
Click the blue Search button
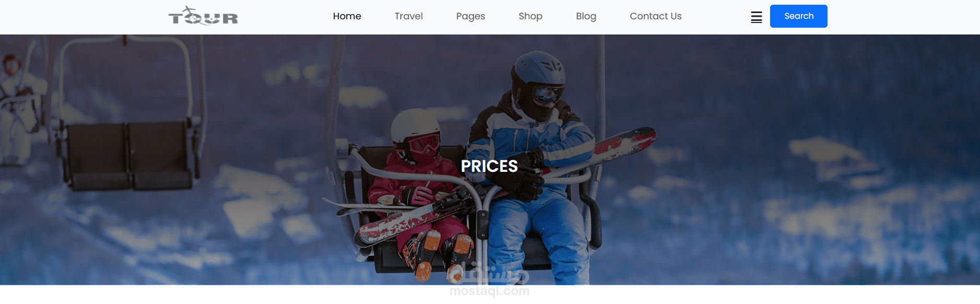(798, 16)
